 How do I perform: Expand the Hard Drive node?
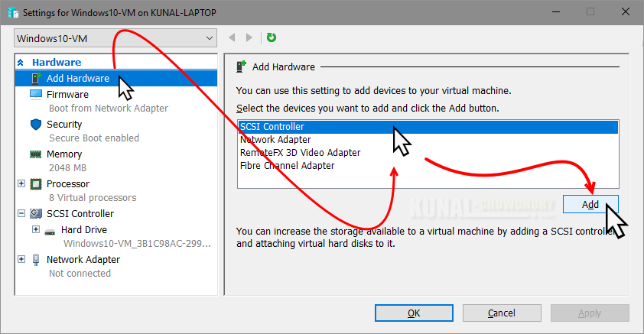pos(36,229)
